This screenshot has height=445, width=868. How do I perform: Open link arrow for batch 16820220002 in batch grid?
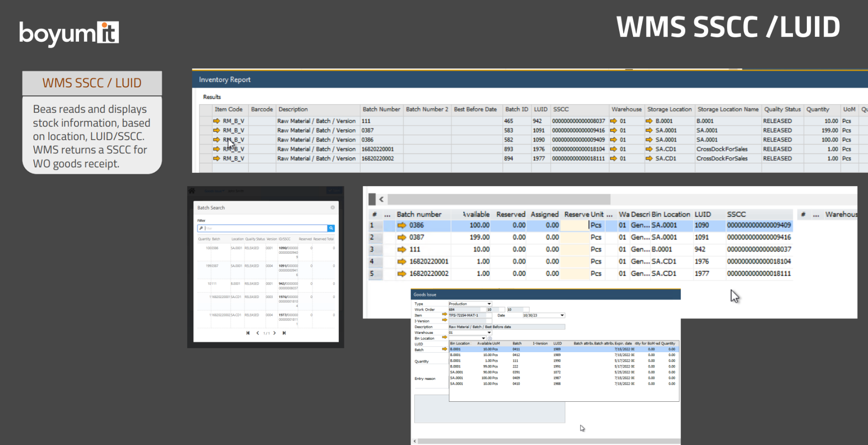click(x=401, y=274)
